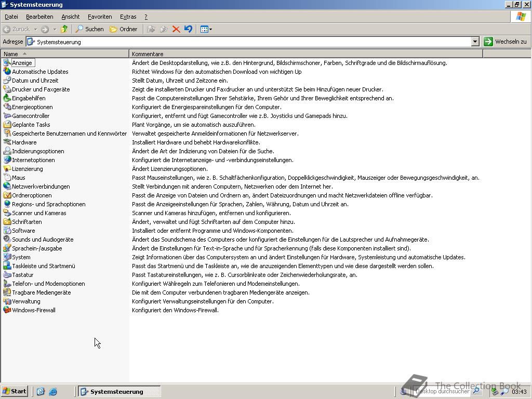Open Telefon- und Modemoptionen icon
532x399 pixels.
coord(7,283)
